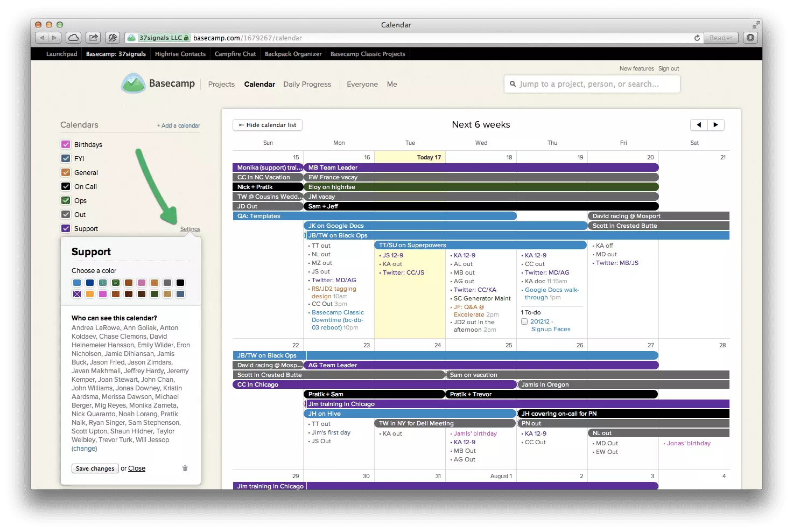Switch to the Daily Progress tab
793x532 pixels.
coord(307,84)
